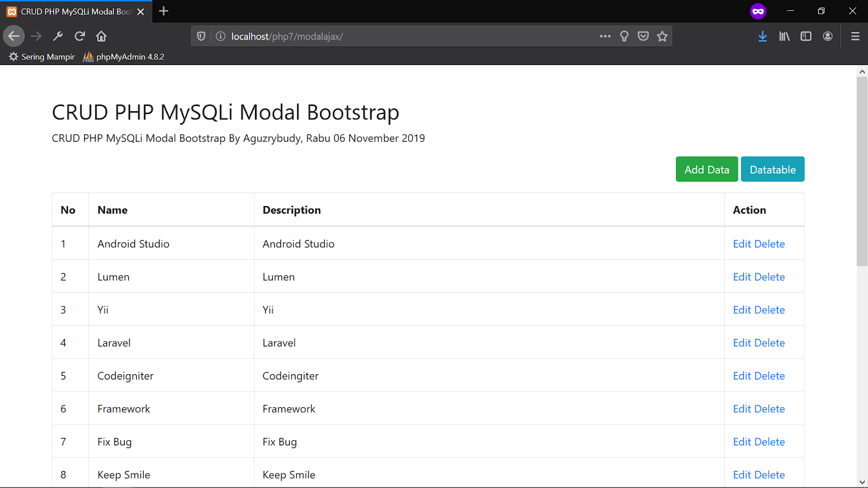Edit the Android Studio row
868x488 pixels.
tap(742, 244)
